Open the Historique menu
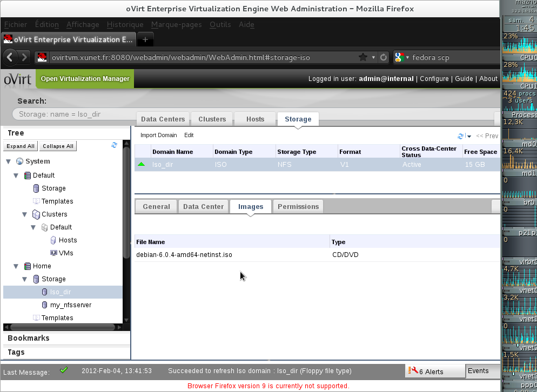The height and width of the screenshot is (392, 537). click(x=125, y=24)
